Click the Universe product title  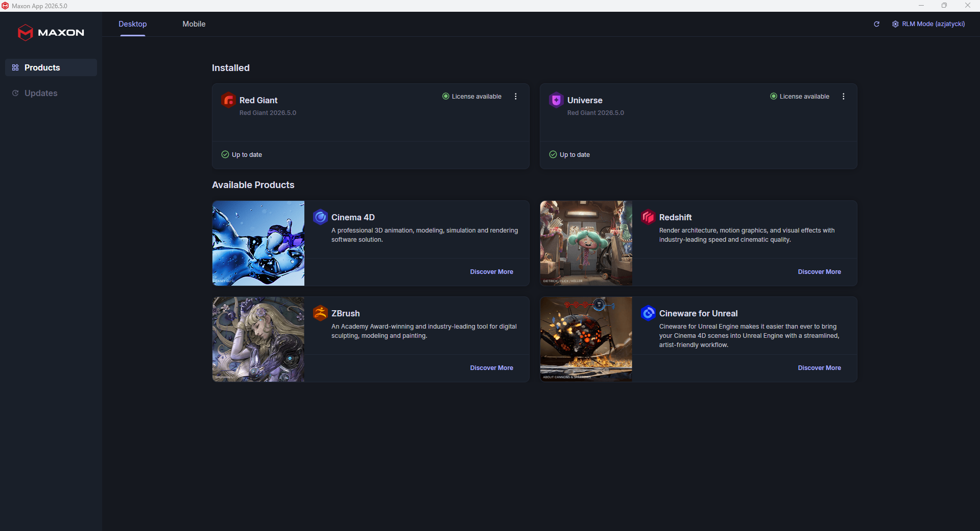point(585,100)
